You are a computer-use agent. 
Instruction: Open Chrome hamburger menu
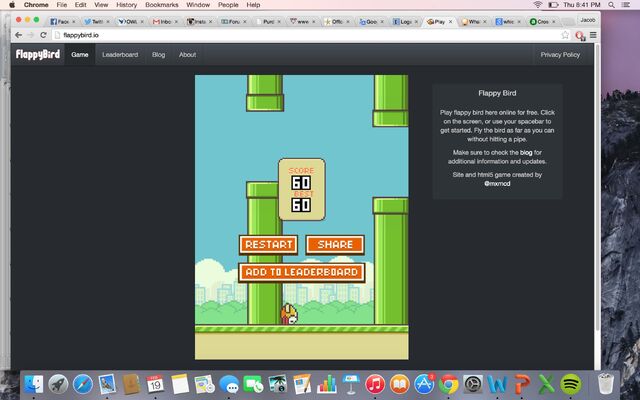coord(593,35)
